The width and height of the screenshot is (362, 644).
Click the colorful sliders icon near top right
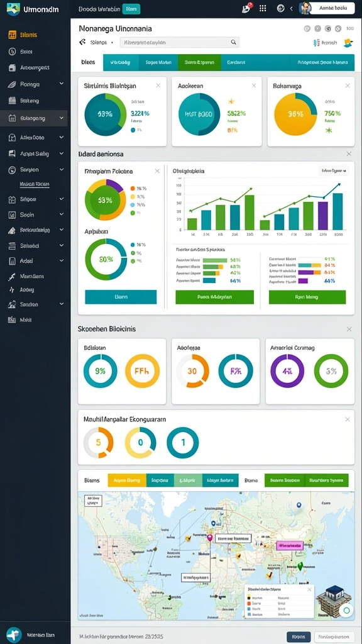316,42
